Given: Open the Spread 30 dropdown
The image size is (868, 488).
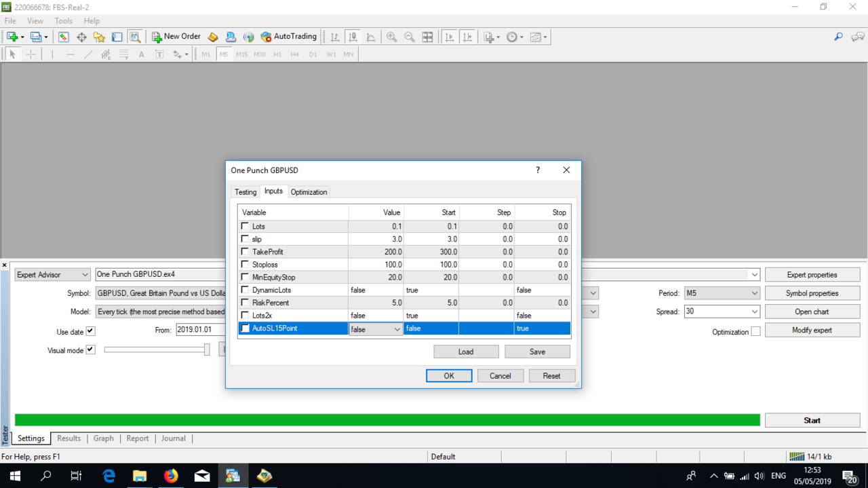Looking at the screenshot, I should click(722, 312).
